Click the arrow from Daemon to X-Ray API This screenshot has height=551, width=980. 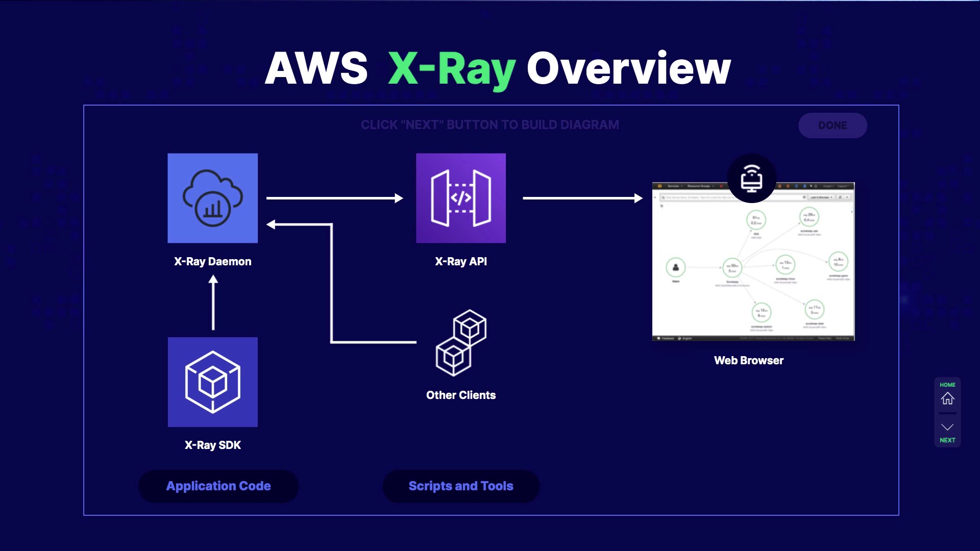pos(334,198)
